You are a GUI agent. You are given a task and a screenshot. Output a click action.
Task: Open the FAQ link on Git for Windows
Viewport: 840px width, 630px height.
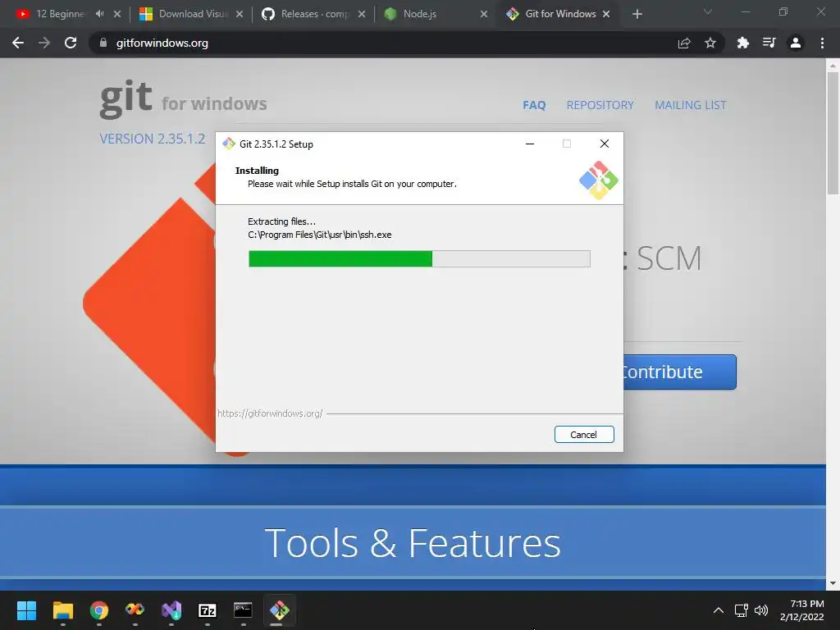(x=534, y=105)
